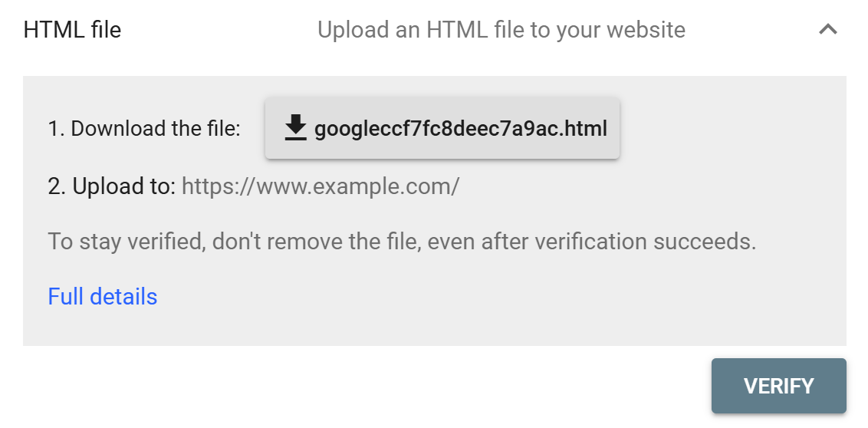Click the ".html" extension on the file button
Screen dimensions: 868x428
[585, 129]
